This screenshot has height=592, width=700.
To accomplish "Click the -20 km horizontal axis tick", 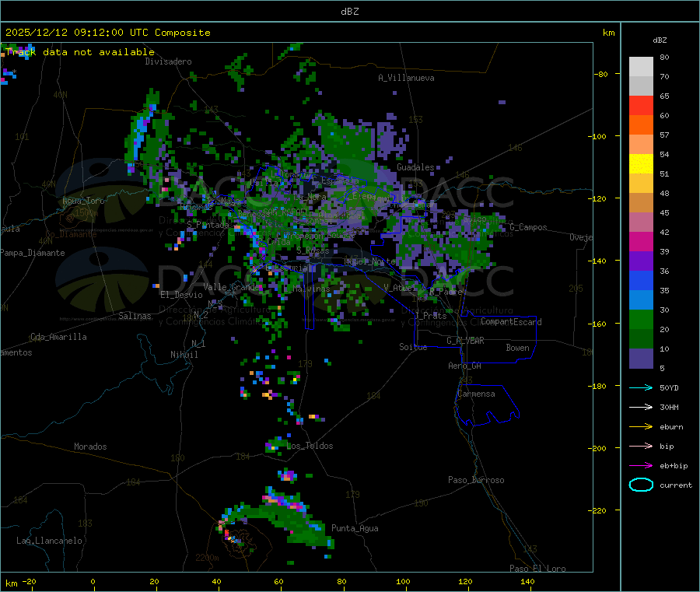I will coord(30,581).
